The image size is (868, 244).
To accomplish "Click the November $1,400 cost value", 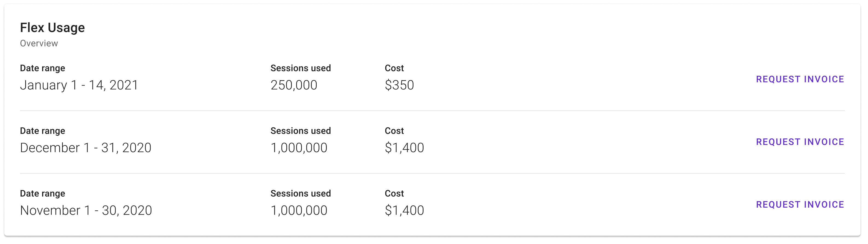I will pyautogui.click(x=404, y=210).
